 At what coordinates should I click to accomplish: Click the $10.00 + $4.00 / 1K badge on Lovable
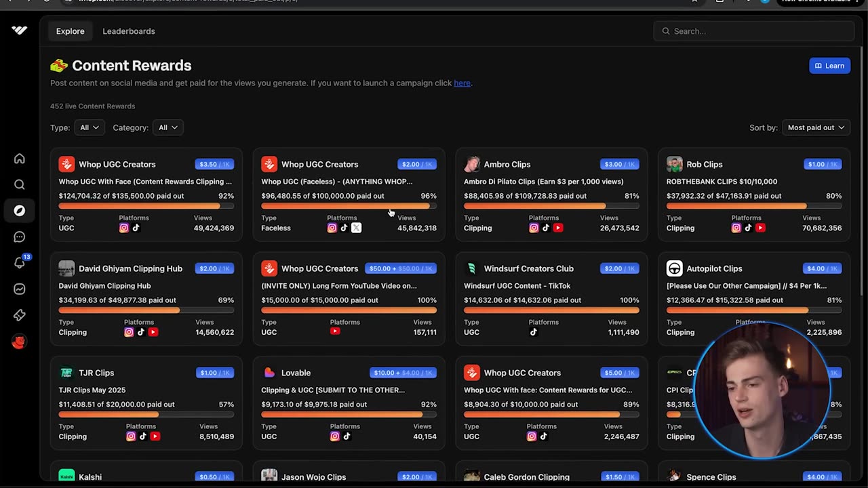(x=403, y=373)
